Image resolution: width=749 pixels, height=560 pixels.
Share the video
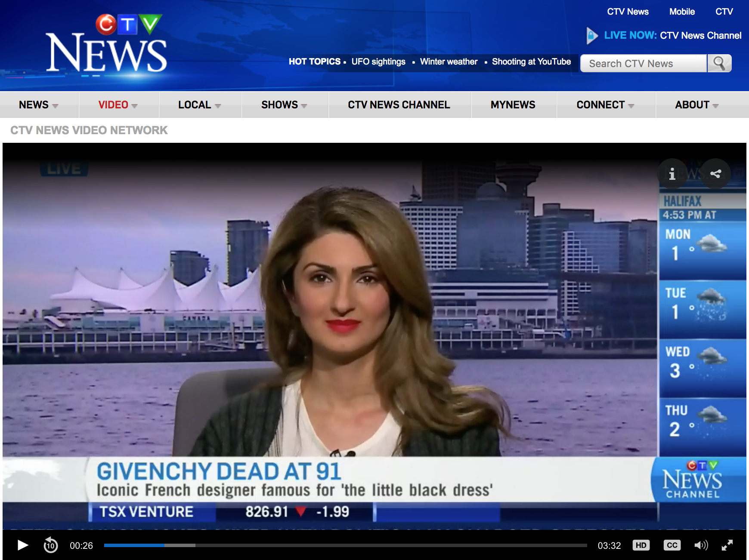(x=715, y=174)
